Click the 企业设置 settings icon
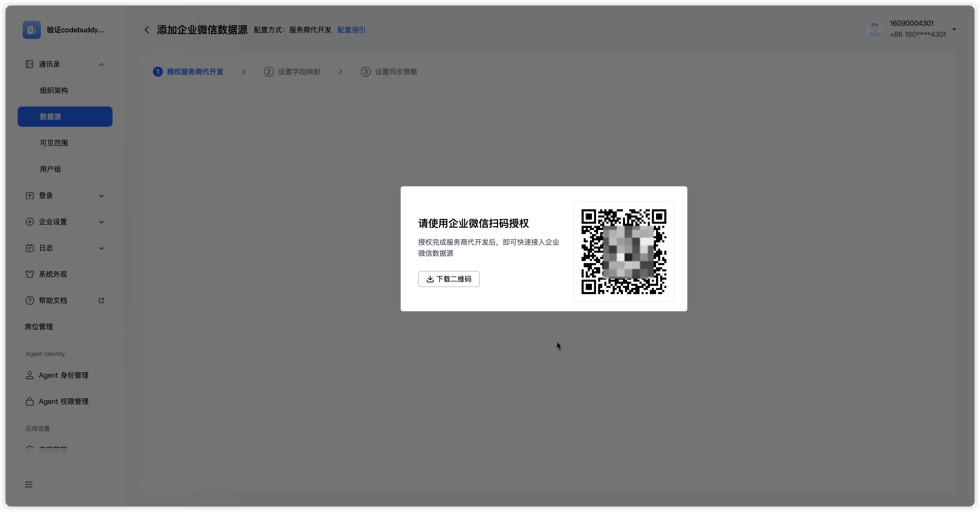The image size is (980, 512). click(29, 222)
